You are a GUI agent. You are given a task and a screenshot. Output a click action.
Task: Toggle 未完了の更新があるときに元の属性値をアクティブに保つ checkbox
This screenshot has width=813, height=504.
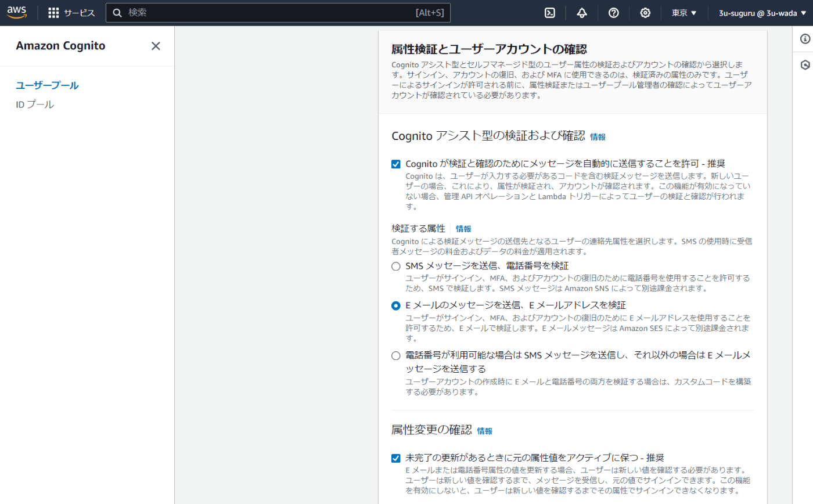[x=396, y=458]
